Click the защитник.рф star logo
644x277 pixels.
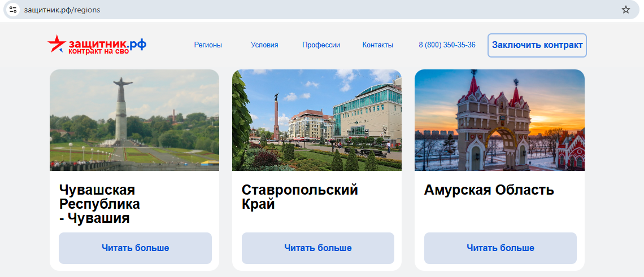[x=97, y=45]
